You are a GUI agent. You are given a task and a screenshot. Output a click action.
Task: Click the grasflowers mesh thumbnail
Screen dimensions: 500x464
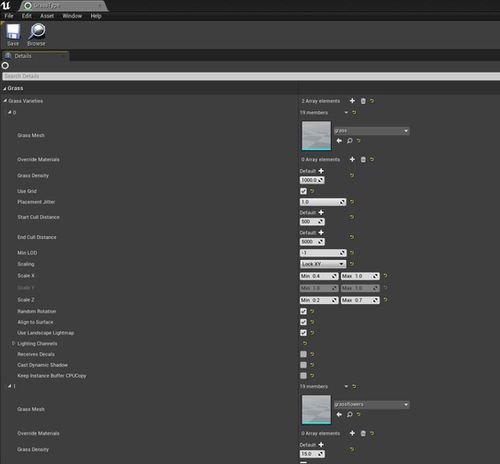pos(316,409)
